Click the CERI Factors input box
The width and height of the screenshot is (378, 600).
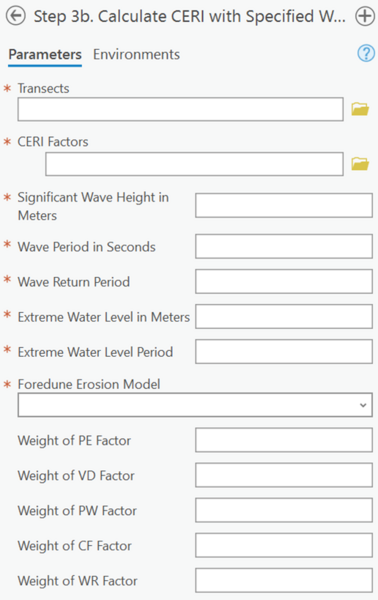pos(194,164)
